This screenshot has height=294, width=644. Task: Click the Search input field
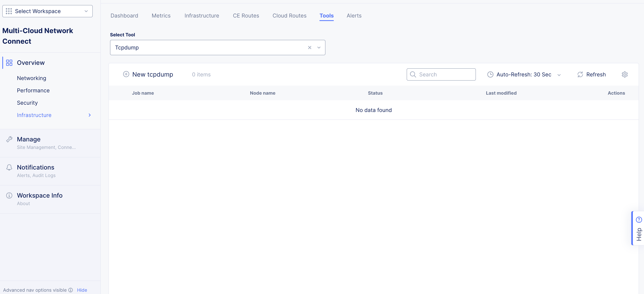(441, 74)
